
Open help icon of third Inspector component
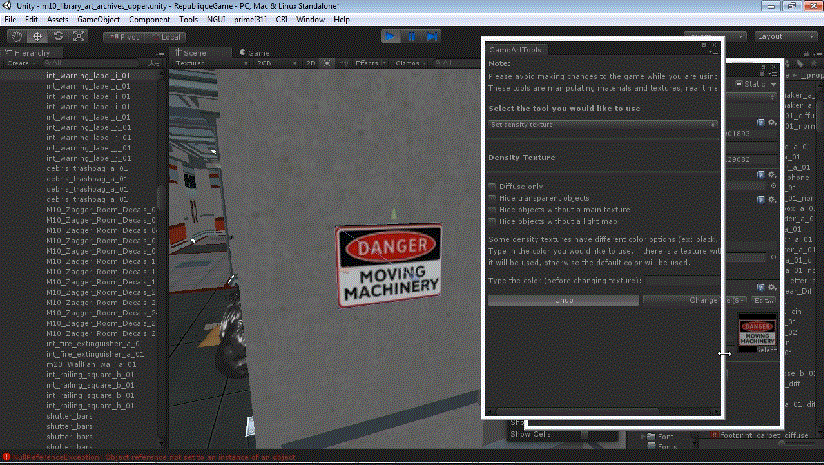(x=760, y=200)
